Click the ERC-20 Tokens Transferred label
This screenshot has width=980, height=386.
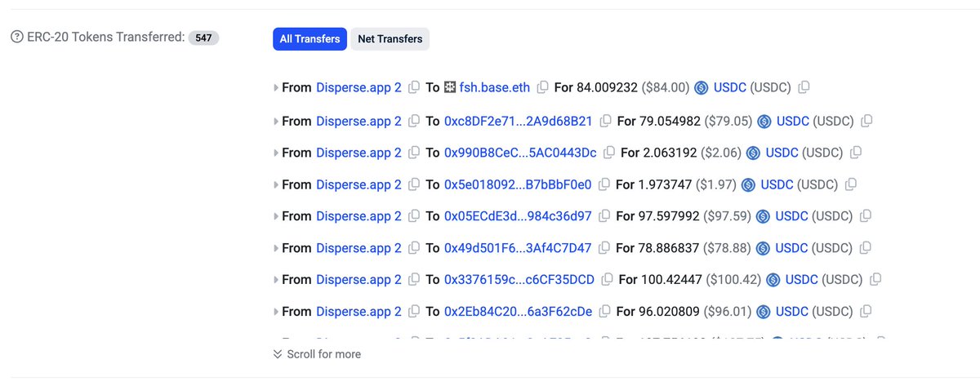click(x=105, y=38)
